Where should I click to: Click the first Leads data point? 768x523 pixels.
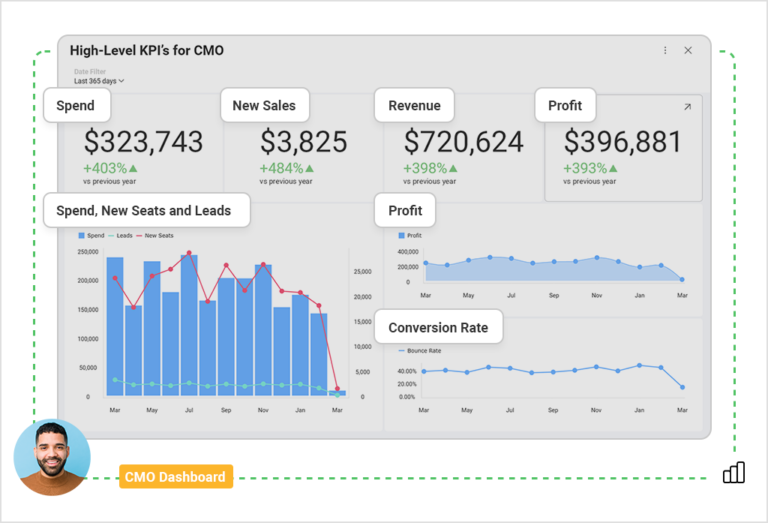coord(115,380)
